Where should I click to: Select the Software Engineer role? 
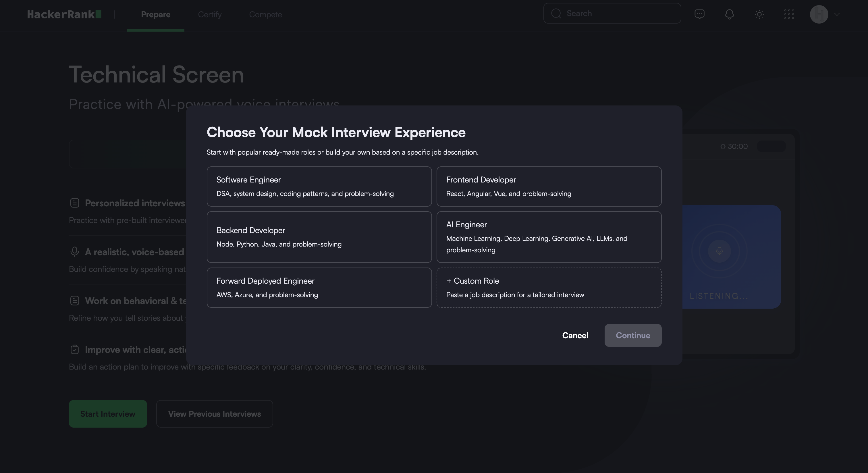[319, 186]
